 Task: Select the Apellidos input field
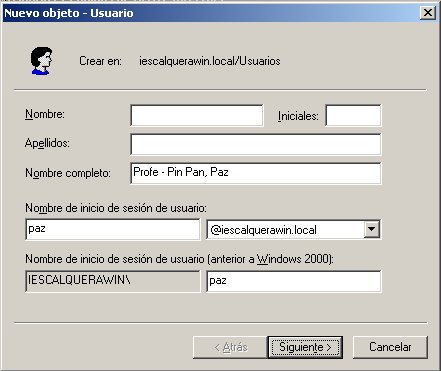click(x=256, y=144)
